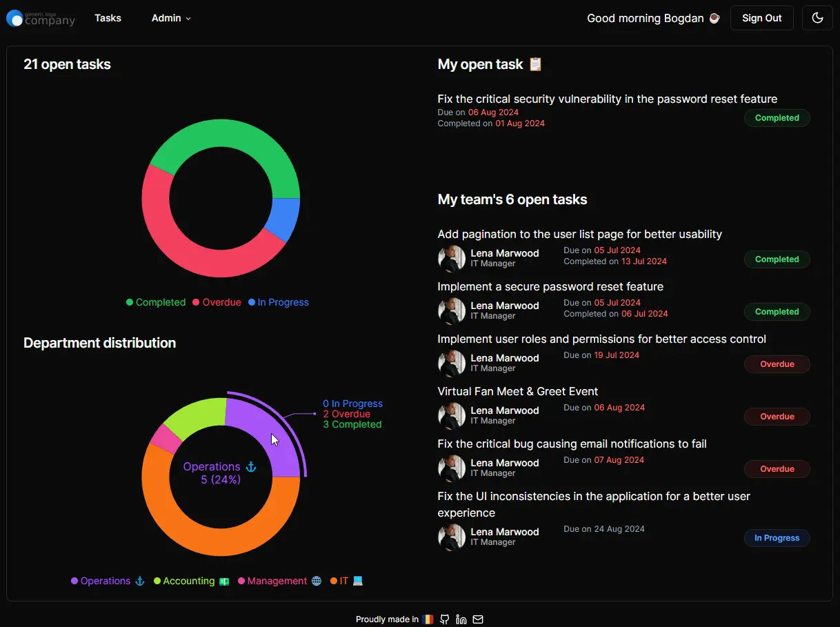This screenshot has height=627, width=840.
Task: Click Lena Marwood avatar on email notifications bug task
Action: point(452,468)
